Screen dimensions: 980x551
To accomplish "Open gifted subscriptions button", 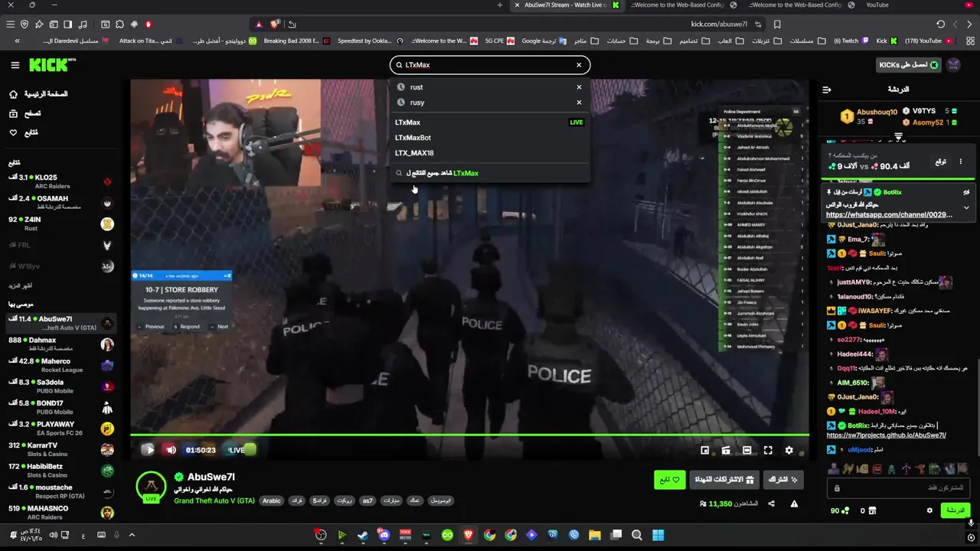I will point(724,480).
